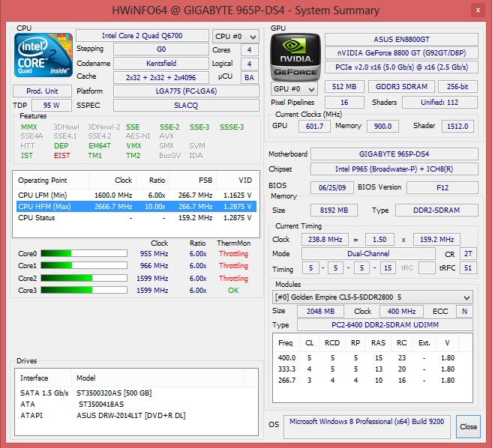Click the Intel P965 chipset field
Image resolution: width=492 pixels, height=448 pixels.
[394, 169]
